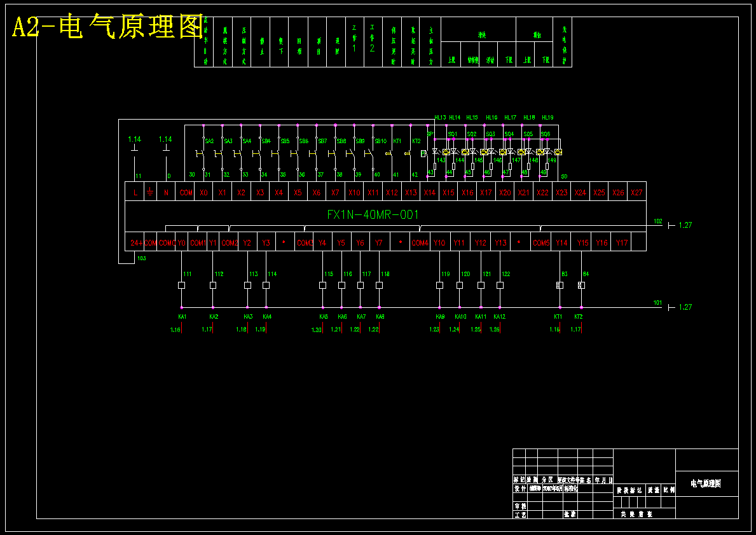Click 电气原理图 in the title block
The height and width of the screenshot is (535, 756).
(706, 484)
